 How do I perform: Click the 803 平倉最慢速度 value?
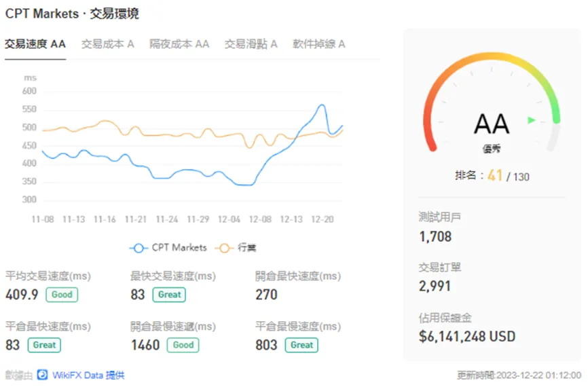coord(266,345)
